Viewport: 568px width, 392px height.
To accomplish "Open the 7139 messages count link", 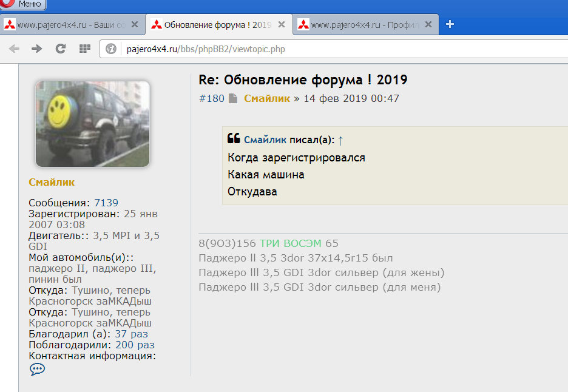I will [x=106, y=203].
